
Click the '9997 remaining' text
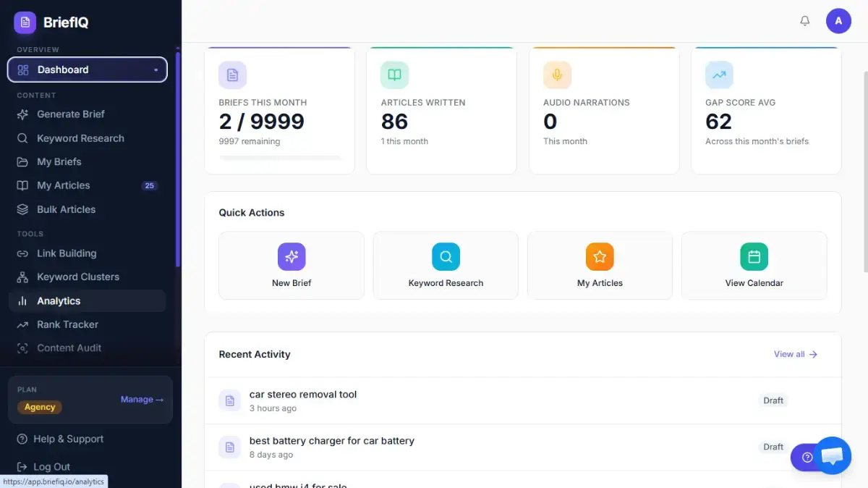tap(250, 141)
